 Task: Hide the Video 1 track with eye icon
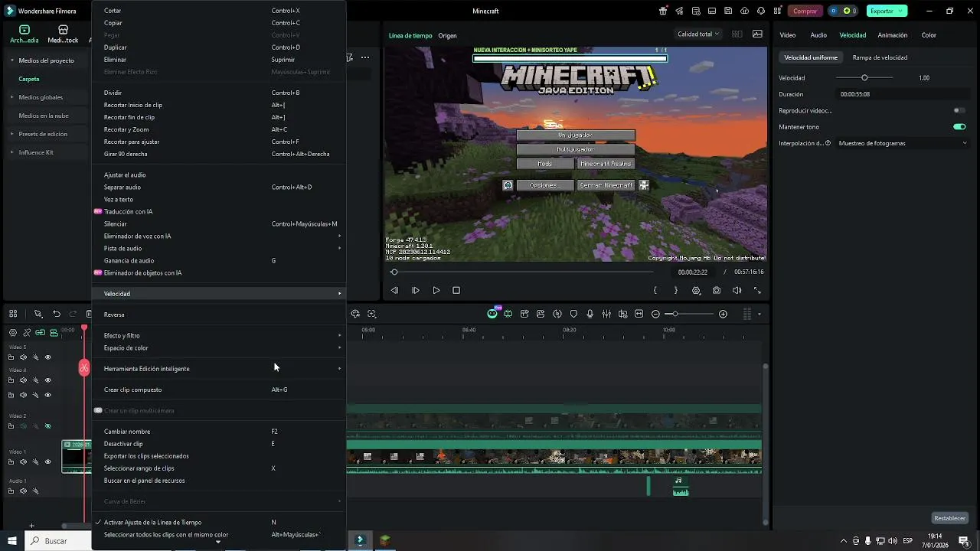click(x=47, y=462)
